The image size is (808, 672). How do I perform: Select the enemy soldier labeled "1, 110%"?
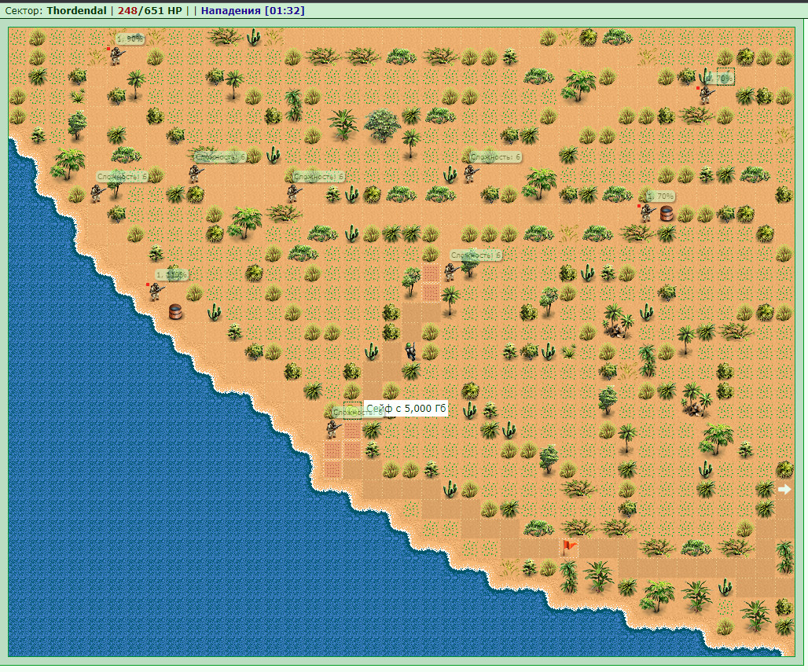[155, 291]
